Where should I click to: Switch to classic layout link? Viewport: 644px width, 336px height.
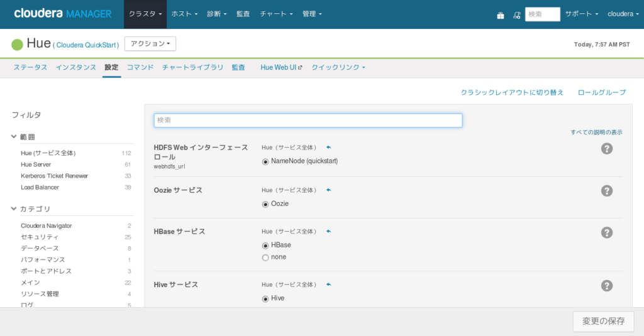(x=512, y=93)
